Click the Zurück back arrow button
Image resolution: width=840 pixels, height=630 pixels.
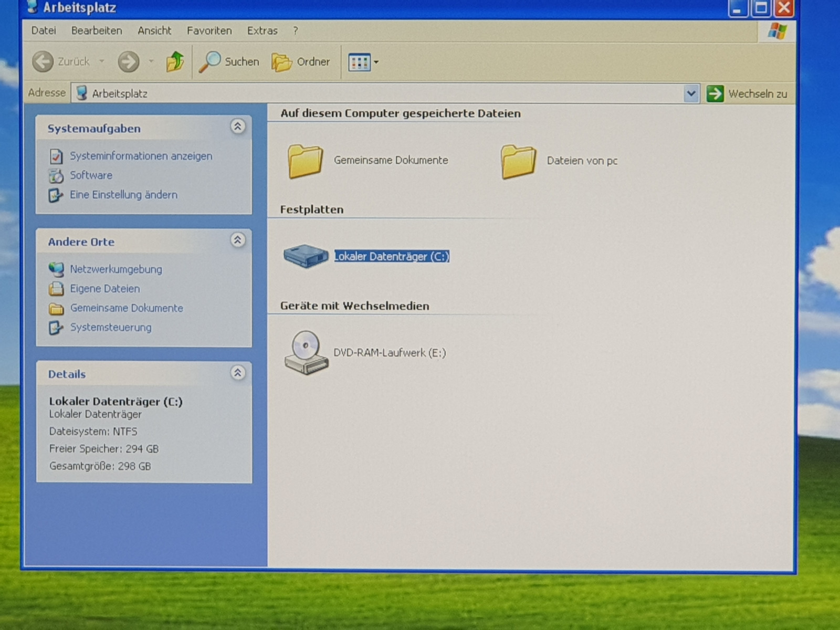(43, 62)
